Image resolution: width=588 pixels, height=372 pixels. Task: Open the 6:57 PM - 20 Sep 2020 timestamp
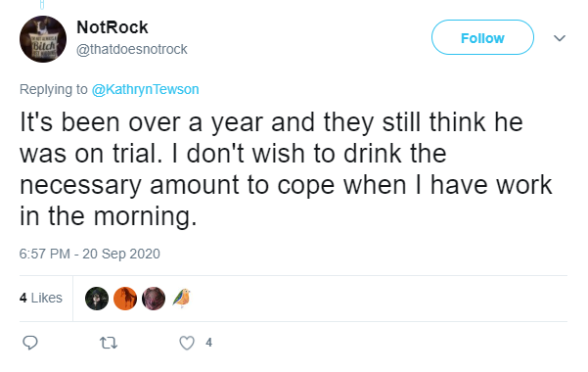(90, 254)
